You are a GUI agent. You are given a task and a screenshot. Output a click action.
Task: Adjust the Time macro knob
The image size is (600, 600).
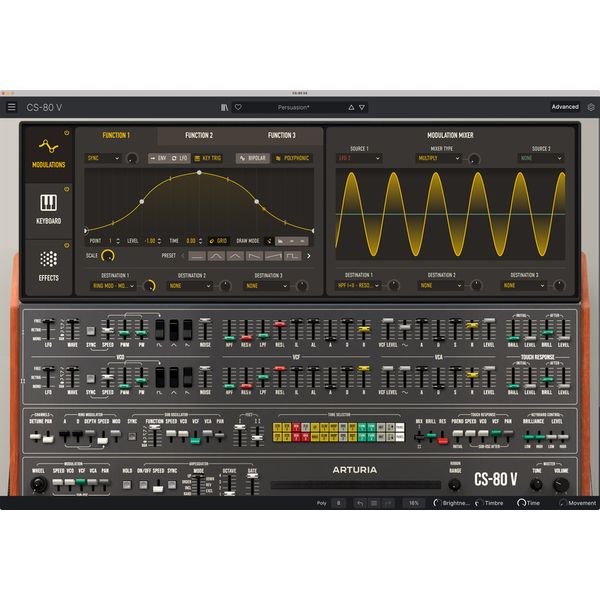point(521,503)
